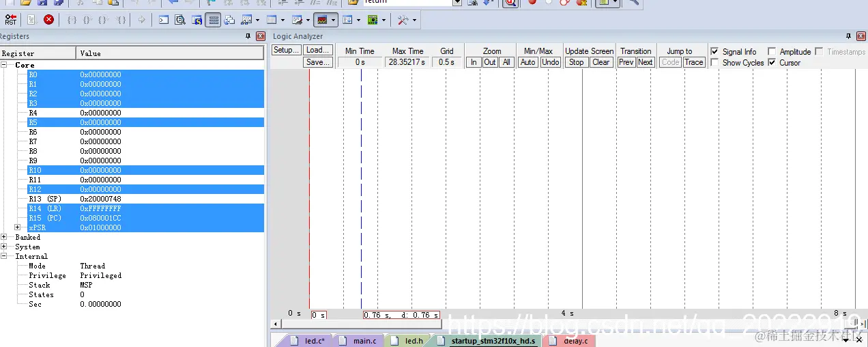Toggle the Cursor checkbox
The width and height of the screenshot is (868, 347).
point(772,62)
